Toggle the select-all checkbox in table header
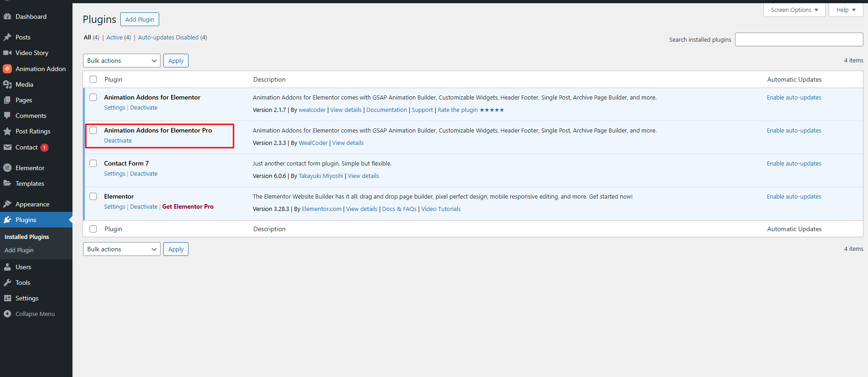Screen dimensions: 868x377 [x=93, y=79]
